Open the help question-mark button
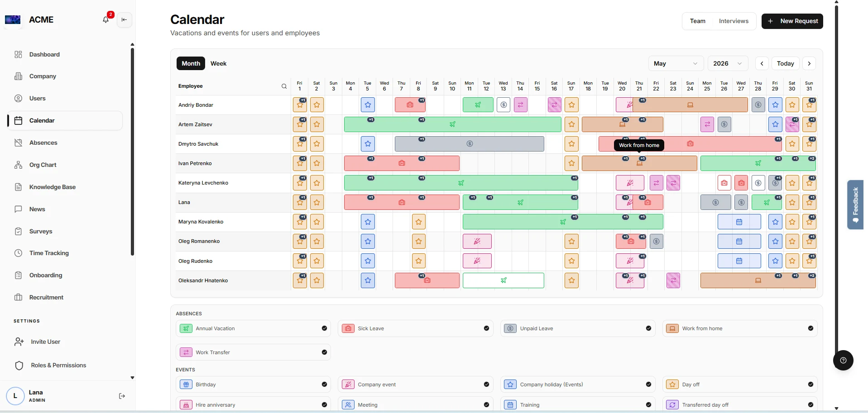 click(x=843, y=361)
